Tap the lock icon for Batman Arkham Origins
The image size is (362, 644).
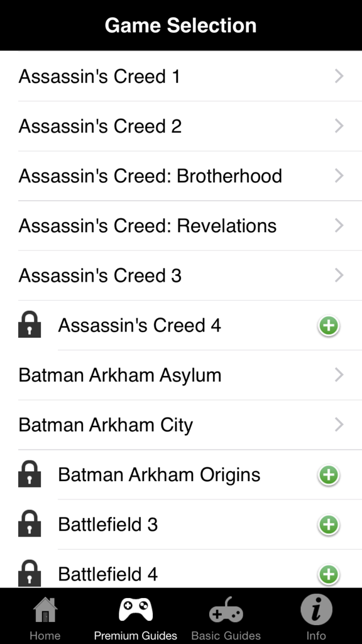[30, 475]
